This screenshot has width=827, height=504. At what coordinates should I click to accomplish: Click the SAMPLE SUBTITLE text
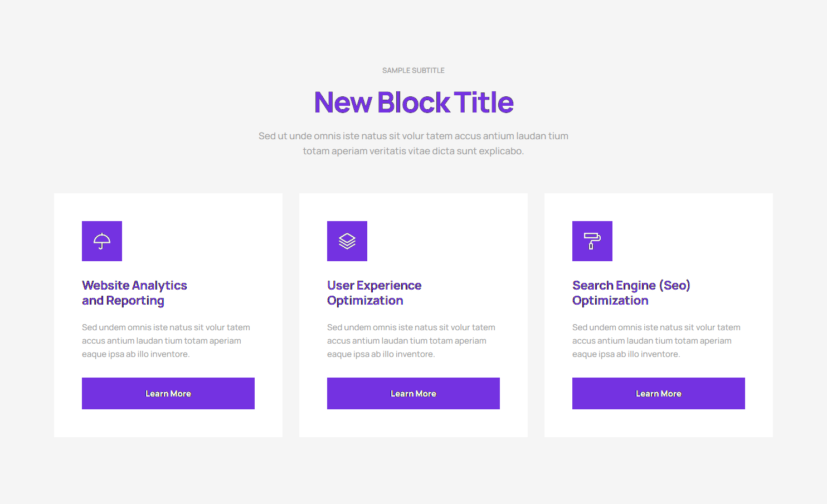click(413, 71)
